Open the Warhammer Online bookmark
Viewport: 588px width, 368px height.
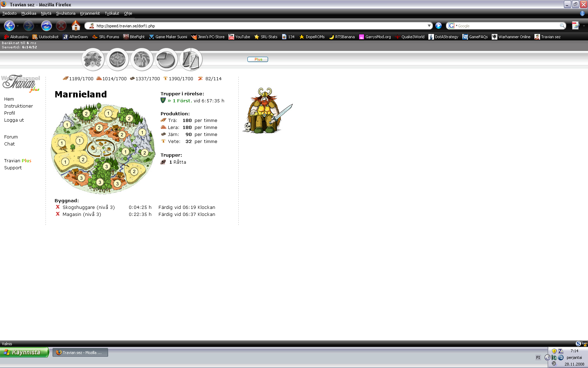click(511, 37)
